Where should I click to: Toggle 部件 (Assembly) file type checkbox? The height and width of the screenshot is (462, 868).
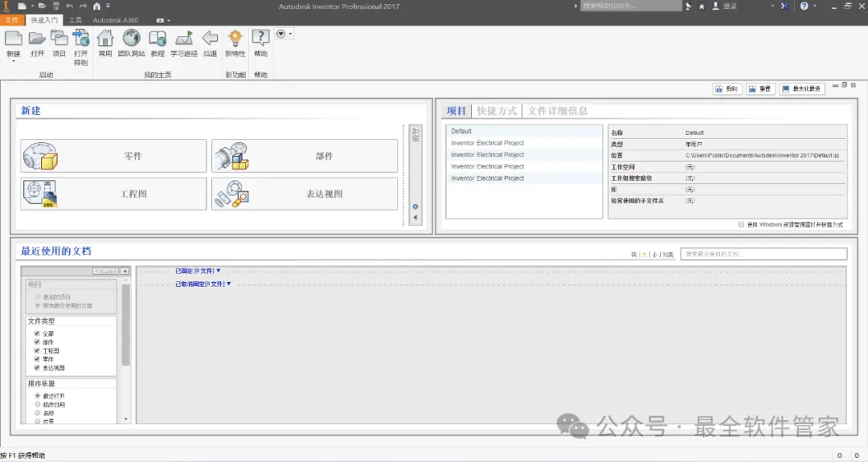(37, 342)
